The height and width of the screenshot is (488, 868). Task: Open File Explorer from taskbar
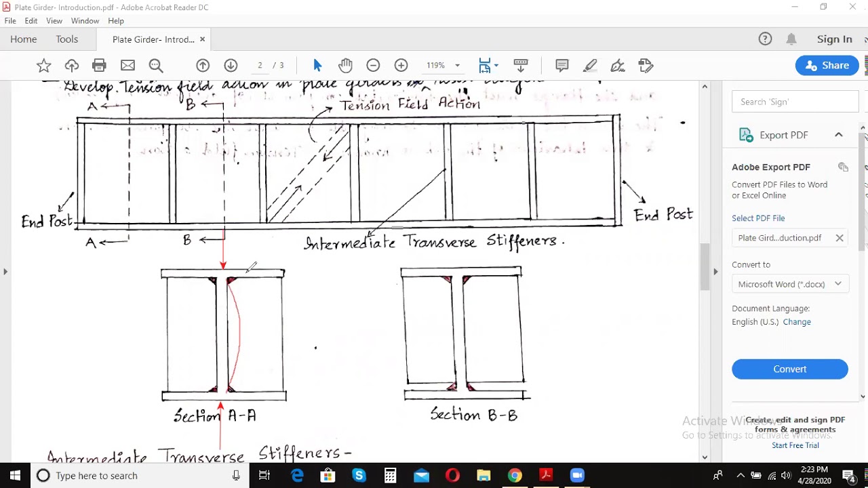484,476
